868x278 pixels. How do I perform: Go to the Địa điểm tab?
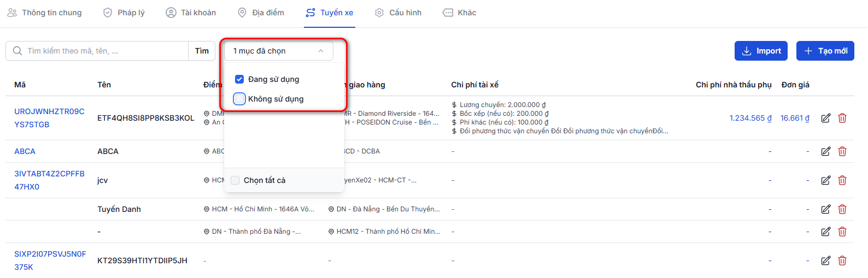[x=261, y=13]
